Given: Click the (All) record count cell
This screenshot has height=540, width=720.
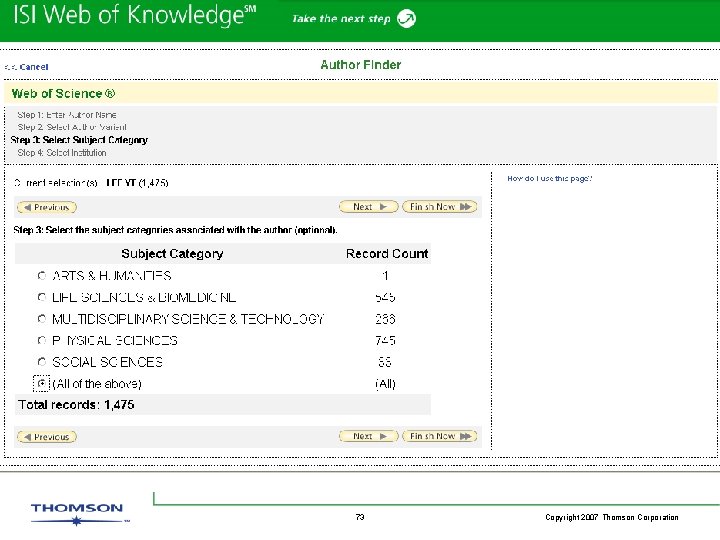Looking at the screenshot, I should (385, 384).
